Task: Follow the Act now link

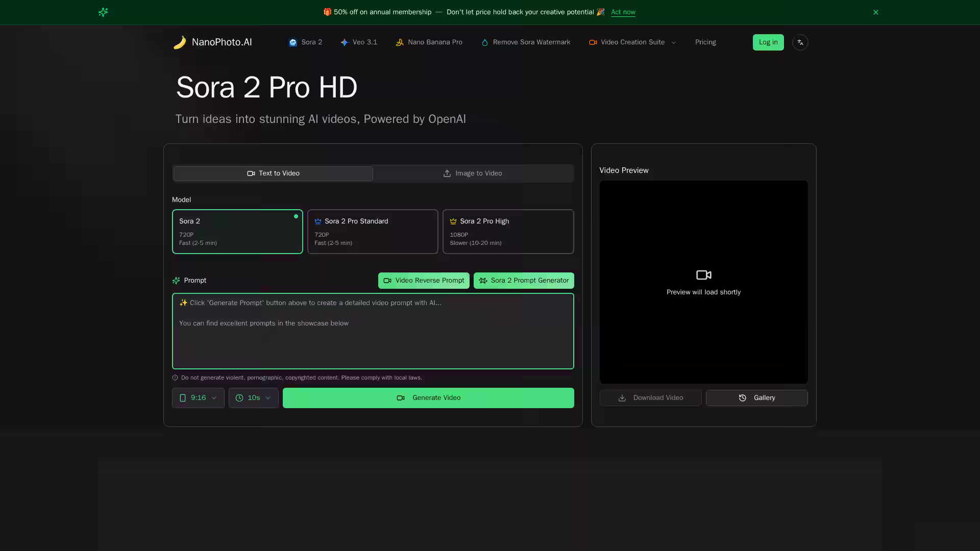Action: pos(623,12)
